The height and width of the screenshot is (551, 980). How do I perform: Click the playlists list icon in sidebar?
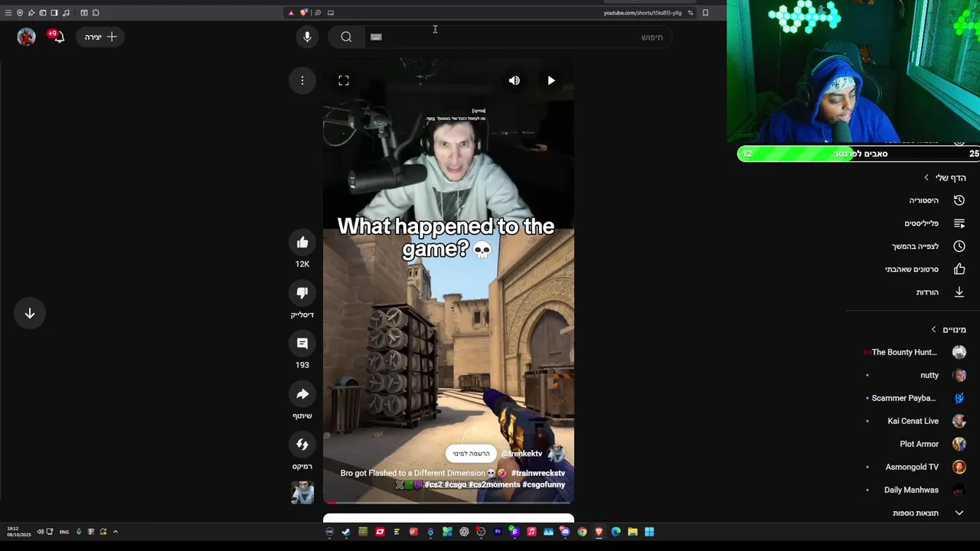point(959,223)
